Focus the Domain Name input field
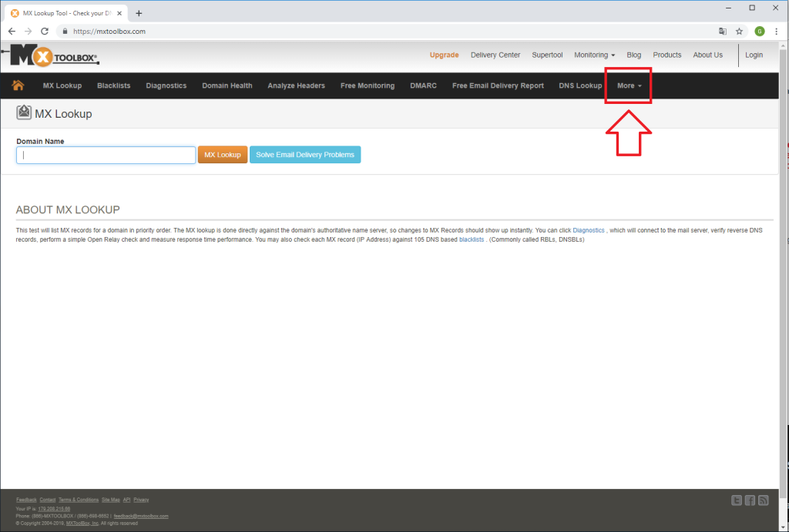 [x=106, y=155]
